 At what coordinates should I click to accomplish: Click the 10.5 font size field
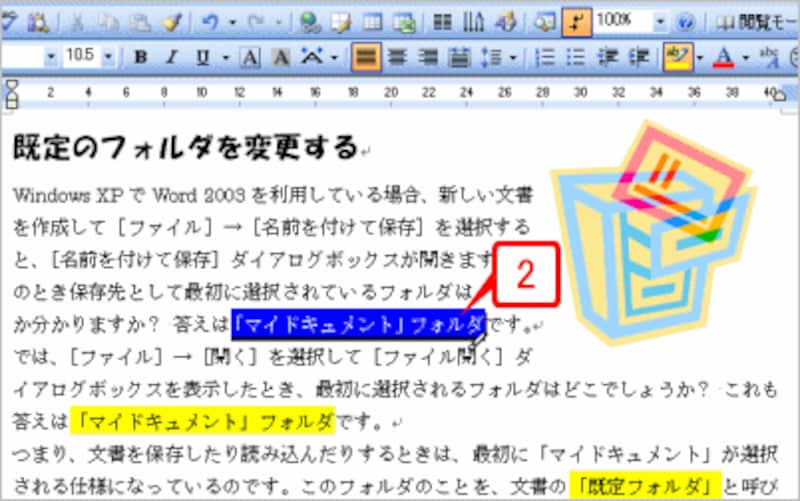[81, 56]
